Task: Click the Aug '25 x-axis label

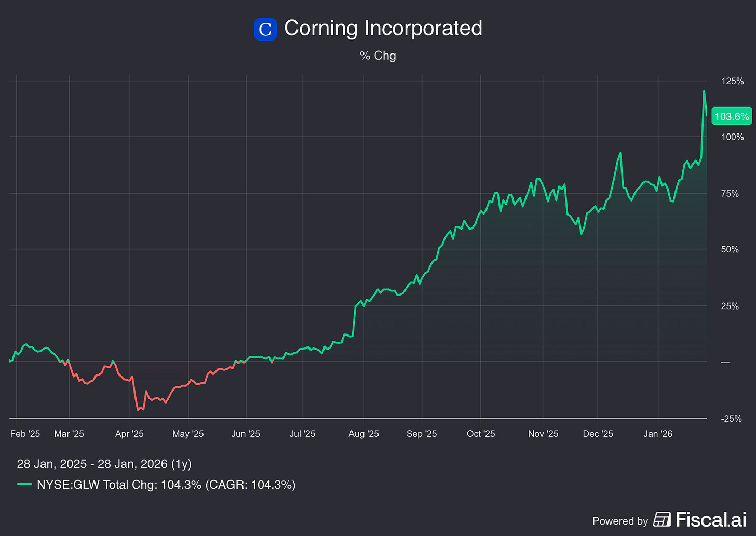Action: 363,434
